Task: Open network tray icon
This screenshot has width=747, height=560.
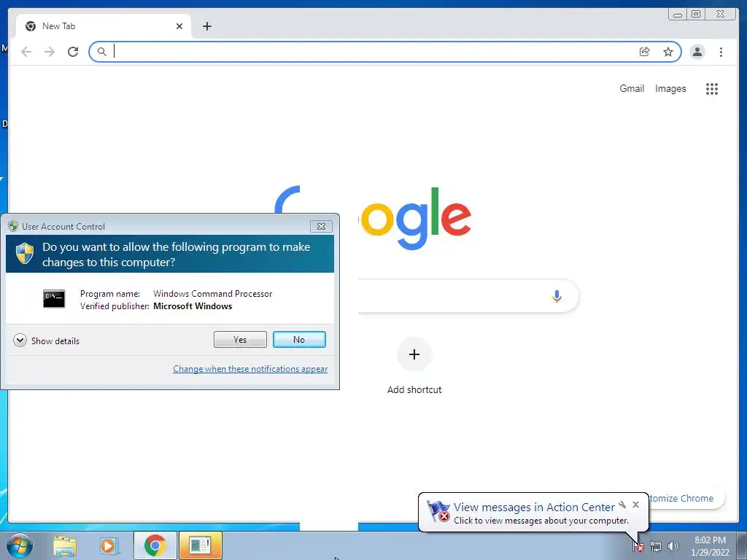Action: point(656,547)
